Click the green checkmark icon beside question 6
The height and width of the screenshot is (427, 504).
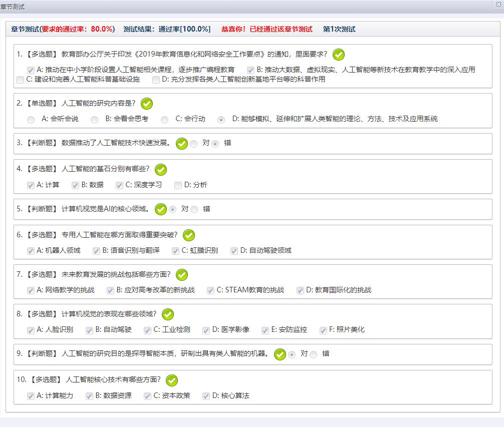point(189,235)
